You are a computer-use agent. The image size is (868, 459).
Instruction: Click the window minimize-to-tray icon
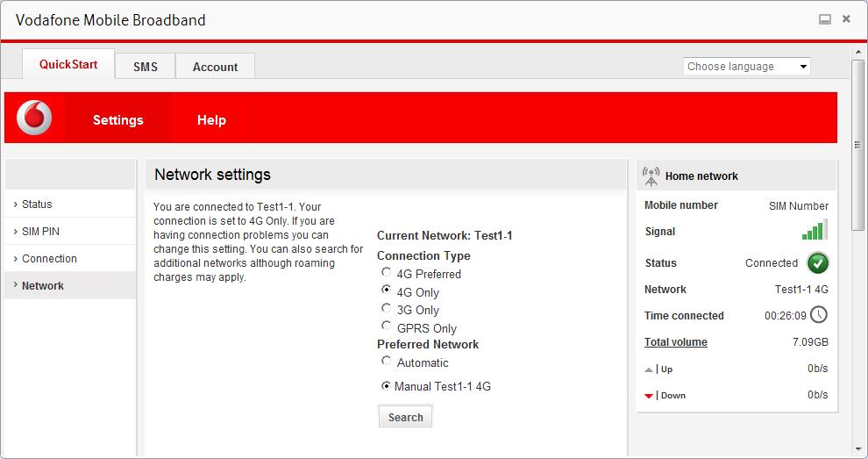[x=825, y=19]
